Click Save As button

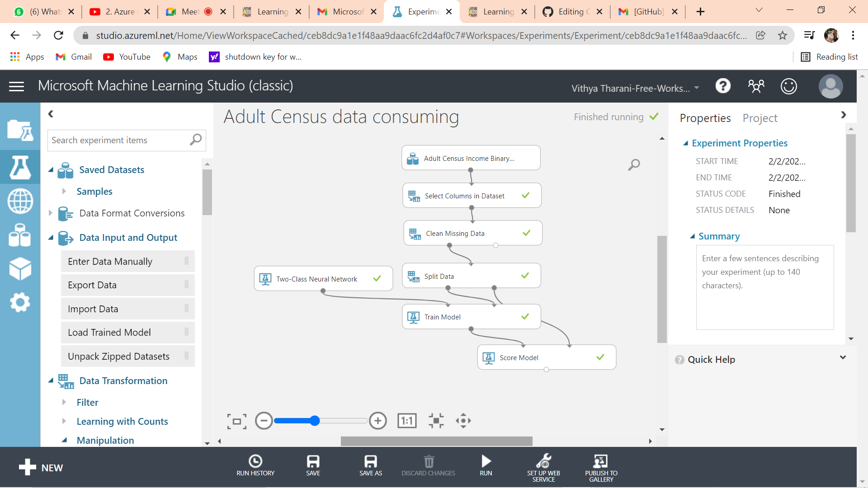click(371, 465)
